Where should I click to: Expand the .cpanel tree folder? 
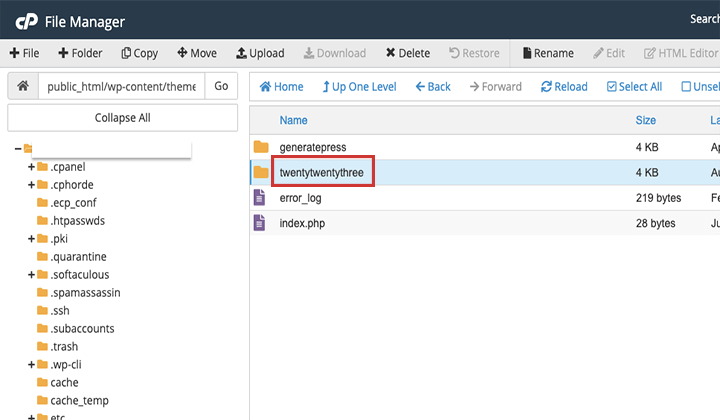coord(32,167)
